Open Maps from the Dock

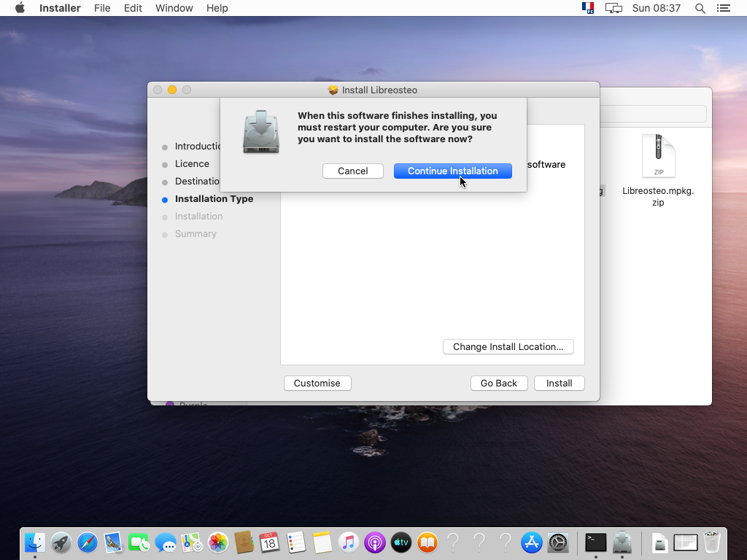coord(192,542)
